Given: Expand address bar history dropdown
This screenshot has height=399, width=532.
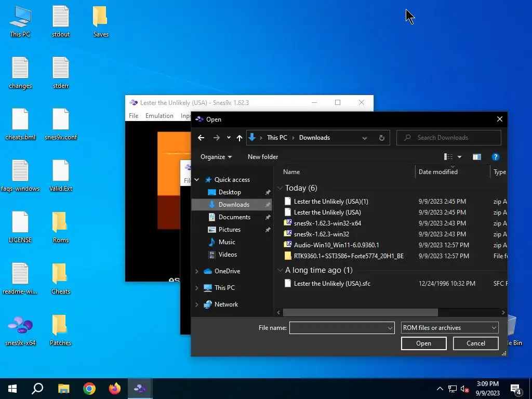Looking at the screenshot, I should tap(365, 138).
